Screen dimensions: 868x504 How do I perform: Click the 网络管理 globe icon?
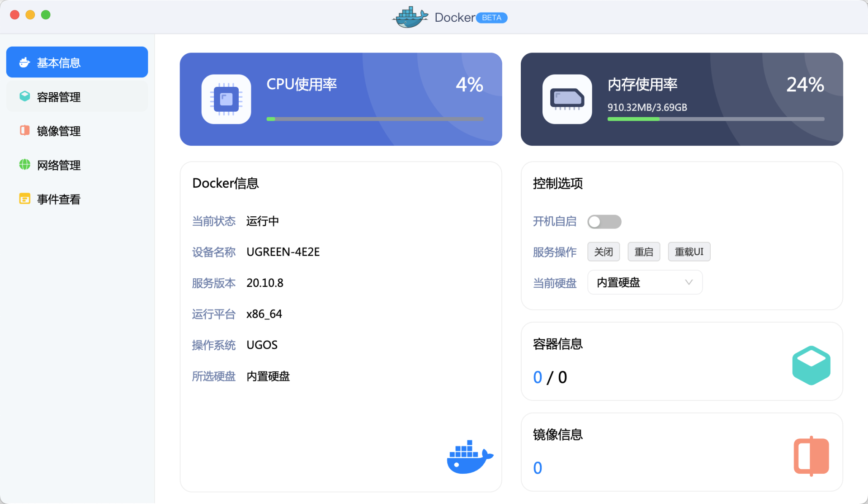click(x=24, y=165)
